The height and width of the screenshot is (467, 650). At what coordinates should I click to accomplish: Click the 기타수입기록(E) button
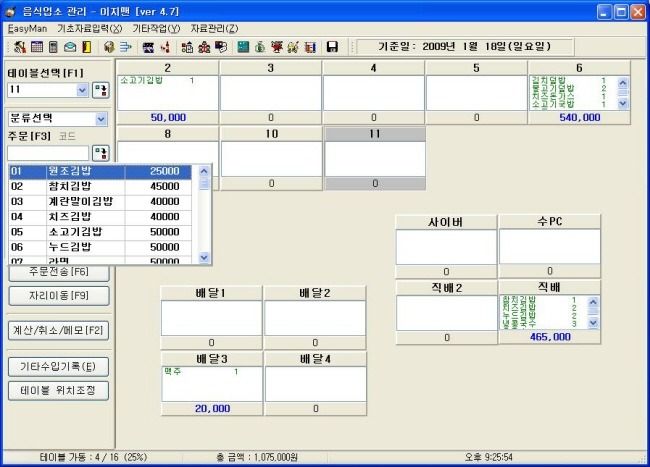point(58,367)
